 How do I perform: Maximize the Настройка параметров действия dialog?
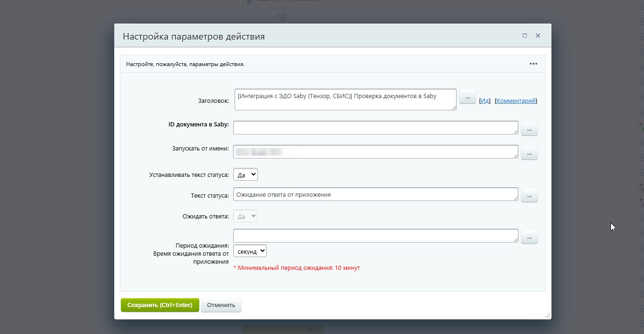pos(525,36)
